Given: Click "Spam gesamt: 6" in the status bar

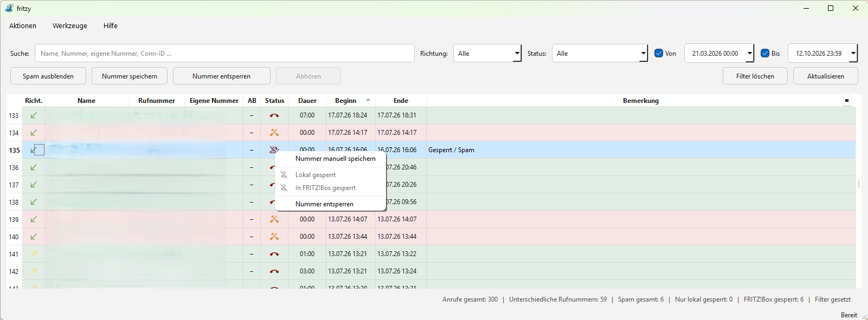Looking at the screenshot, I should (641, 299).
